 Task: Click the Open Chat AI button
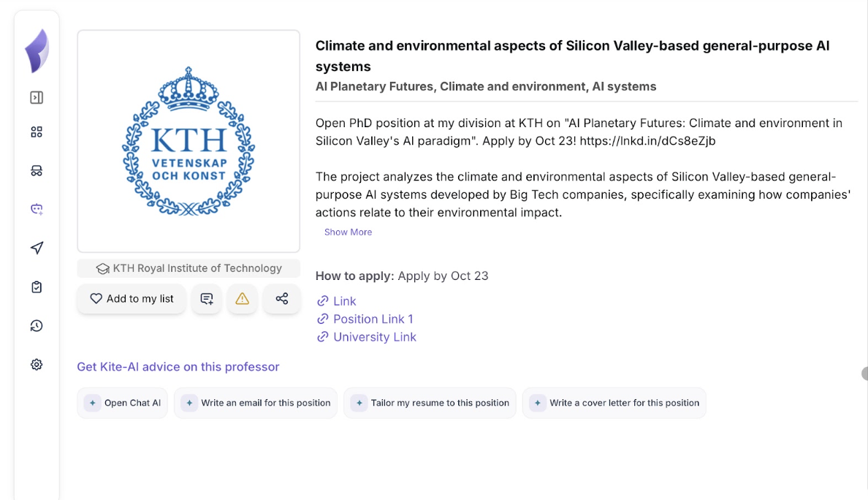123,403
